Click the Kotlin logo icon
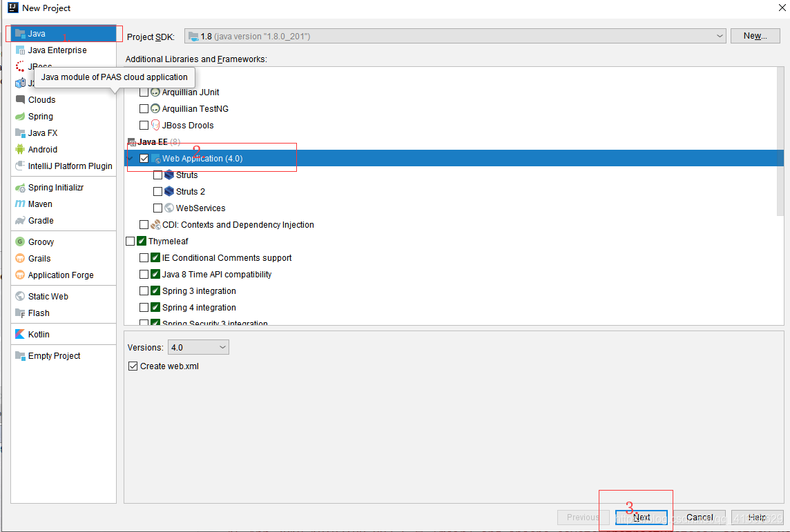 pos(20,334)
